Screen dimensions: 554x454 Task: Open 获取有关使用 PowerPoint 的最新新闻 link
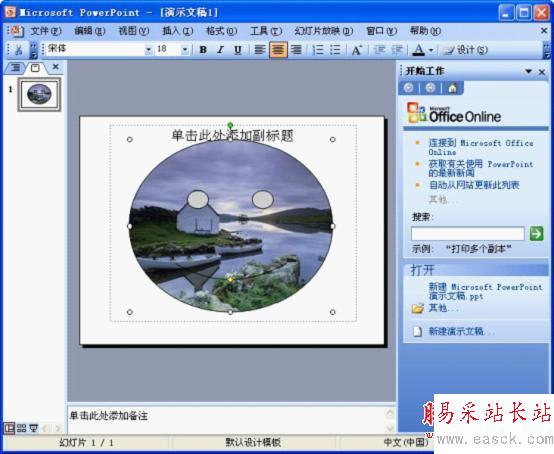point(481,168)
